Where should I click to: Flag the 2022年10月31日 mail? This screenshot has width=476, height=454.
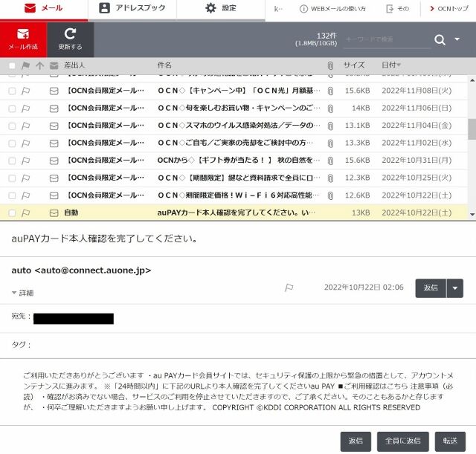pyautogui.click(x=26, y=160)
